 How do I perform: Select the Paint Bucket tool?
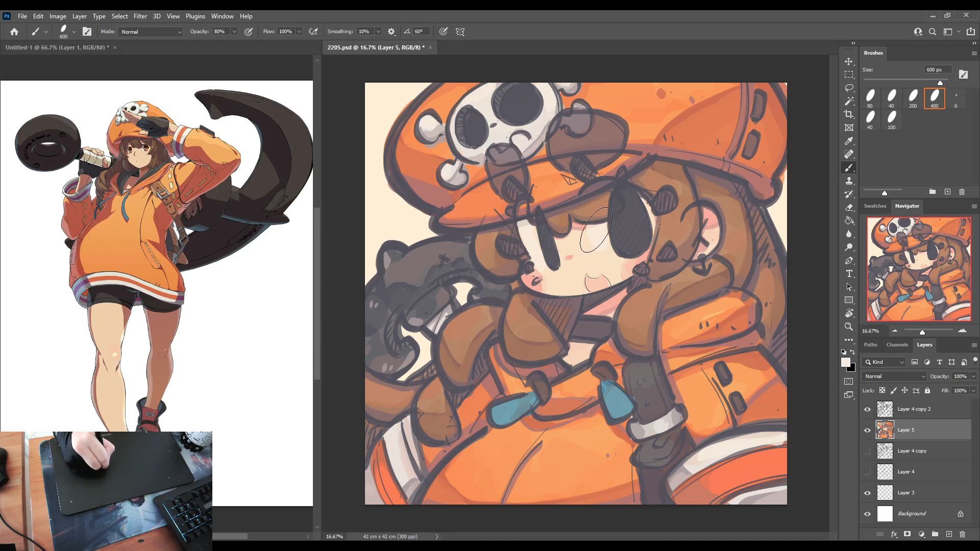pos(849,221)
